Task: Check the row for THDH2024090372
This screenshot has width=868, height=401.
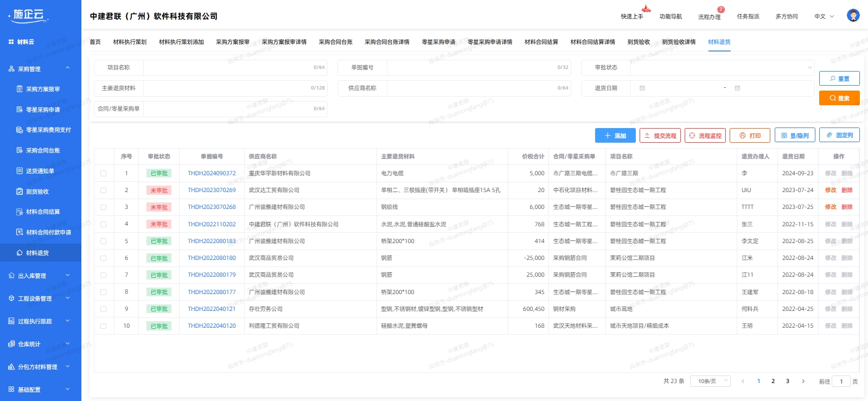Action: coord(103,174)
